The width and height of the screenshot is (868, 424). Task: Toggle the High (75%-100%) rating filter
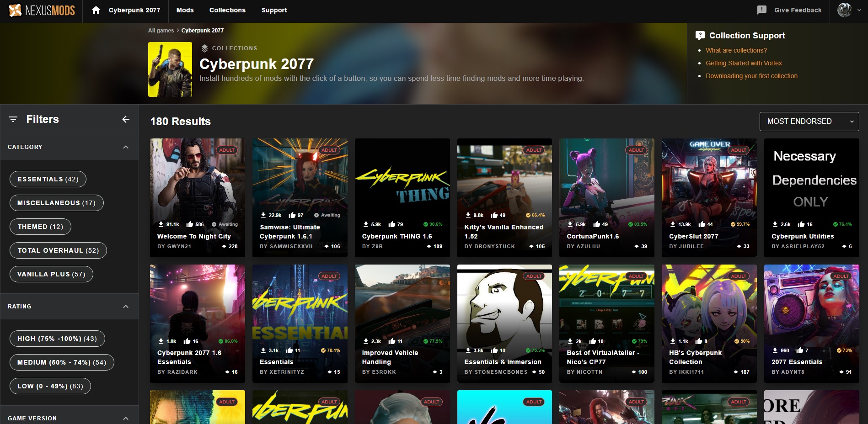[x=57, y=339]
